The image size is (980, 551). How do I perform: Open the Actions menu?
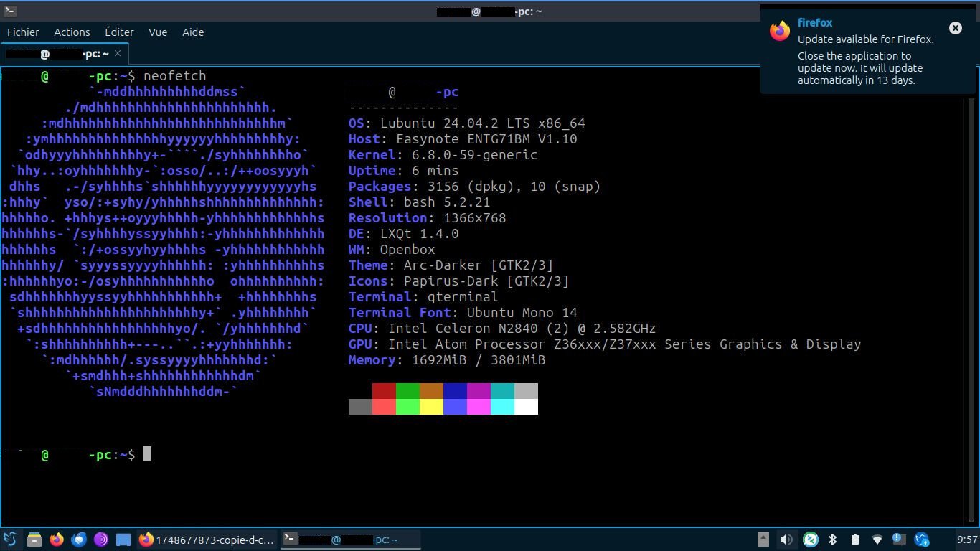click(x=72, y=32)
